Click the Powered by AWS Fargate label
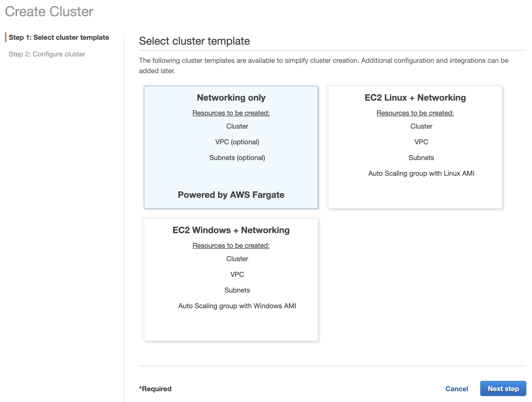The height and width of the screenshot is (402, 532). [231, 195]
